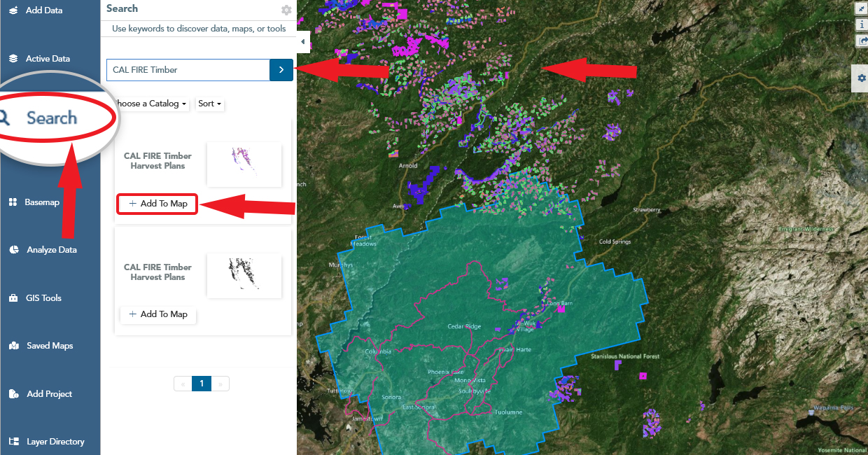Click the Emigrant Wilderness map label
Screen dimensions: 868x455
806,229
